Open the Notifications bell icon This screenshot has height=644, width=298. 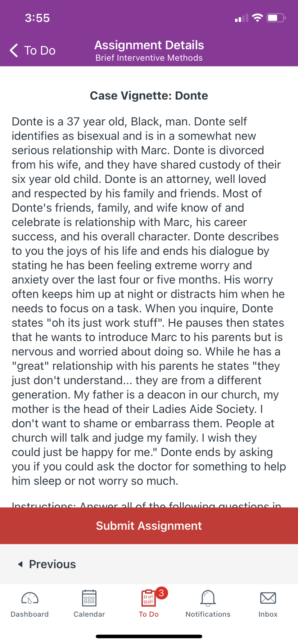click(208, 598)
